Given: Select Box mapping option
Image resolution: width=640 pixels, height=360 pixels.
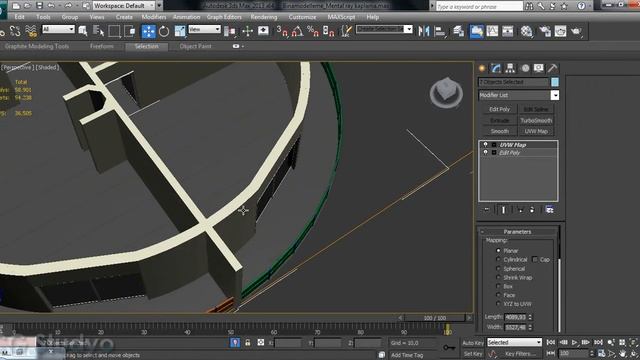Looking at the screenshot, I should click(498, 286).
